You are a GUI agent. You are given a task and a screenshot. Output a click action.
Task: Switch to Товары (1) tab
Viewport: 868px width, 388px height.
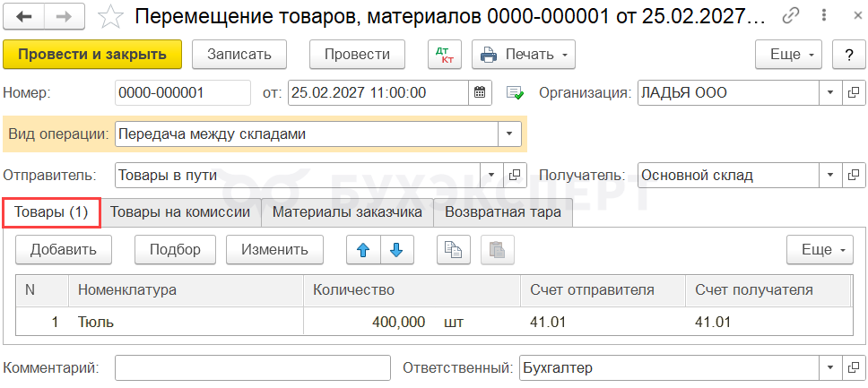(51, 212)
